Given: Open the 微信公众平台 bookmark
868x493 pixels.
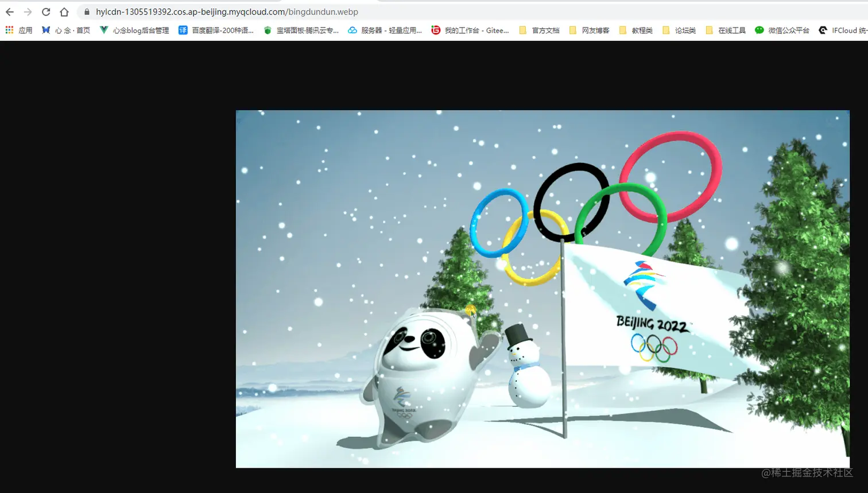Looking at the screenshot, I should [x=782, y=30].
